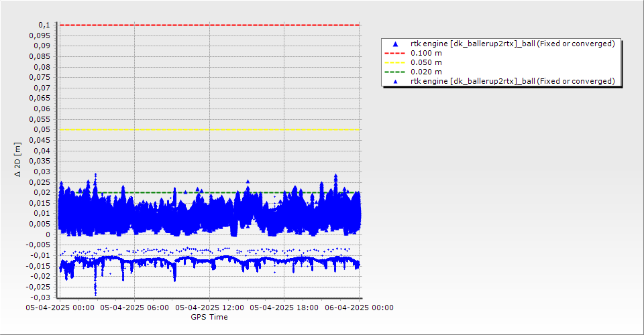Click the 0,085 y-axis value
The height and width of the screenshot is (335, 644).
point(40,56)
